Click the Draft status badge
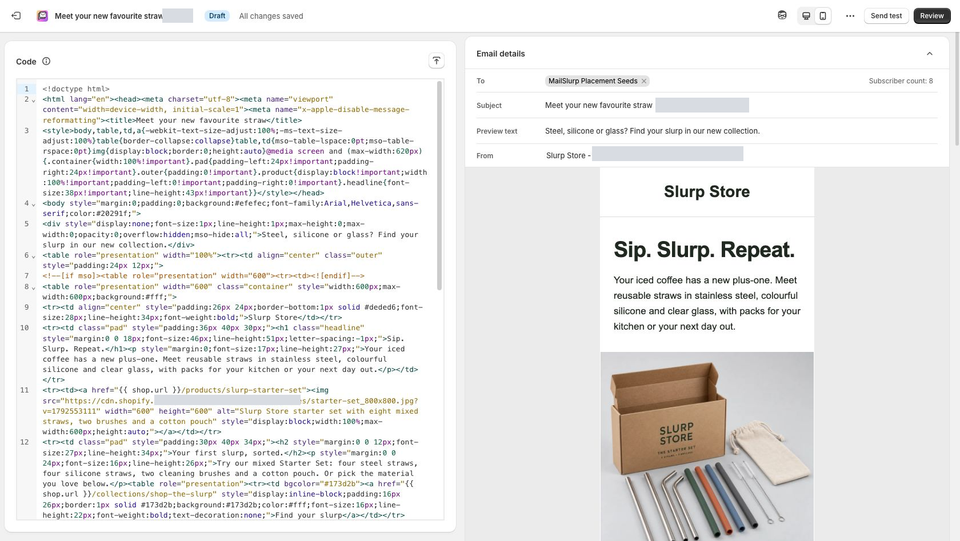960x541 pixels. pos(217,16)
